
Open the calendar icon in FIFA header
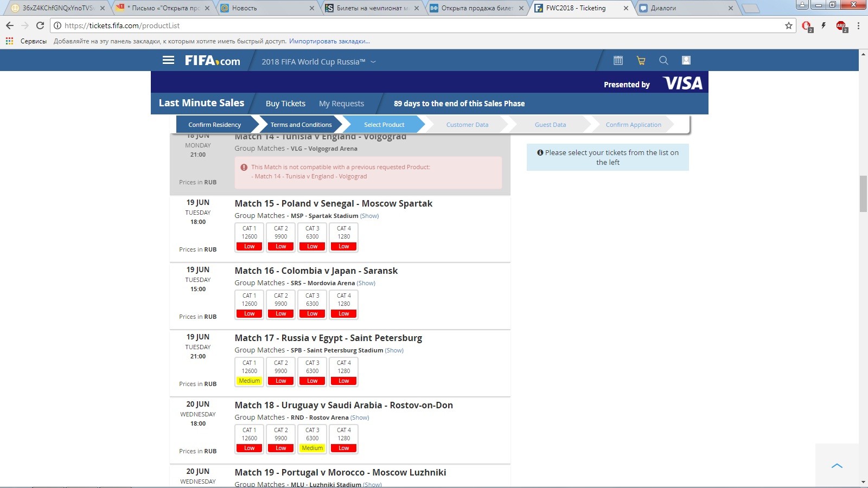pos(618,60)
